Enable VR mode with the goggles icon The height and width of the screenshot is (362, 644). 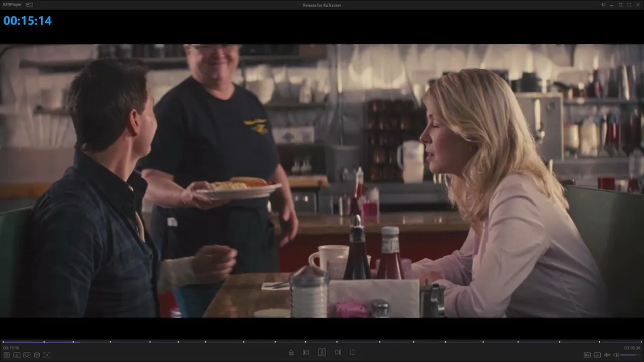pos(27,355)
